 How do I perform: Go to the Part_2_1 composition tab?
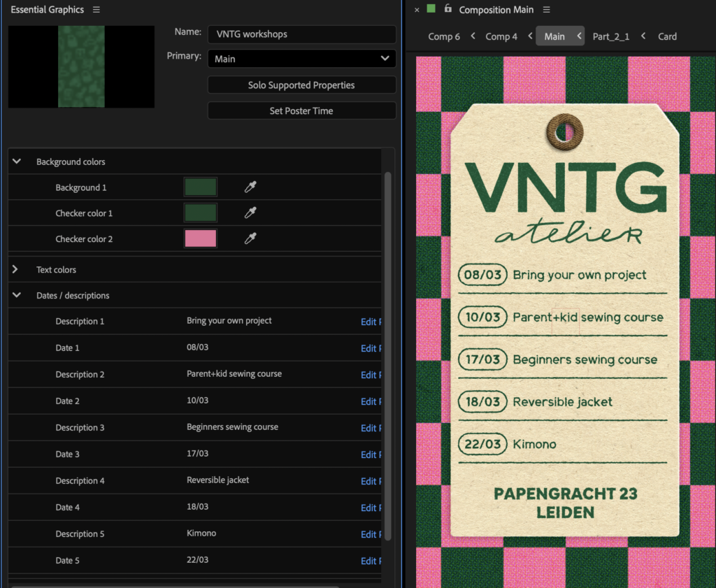610,36
